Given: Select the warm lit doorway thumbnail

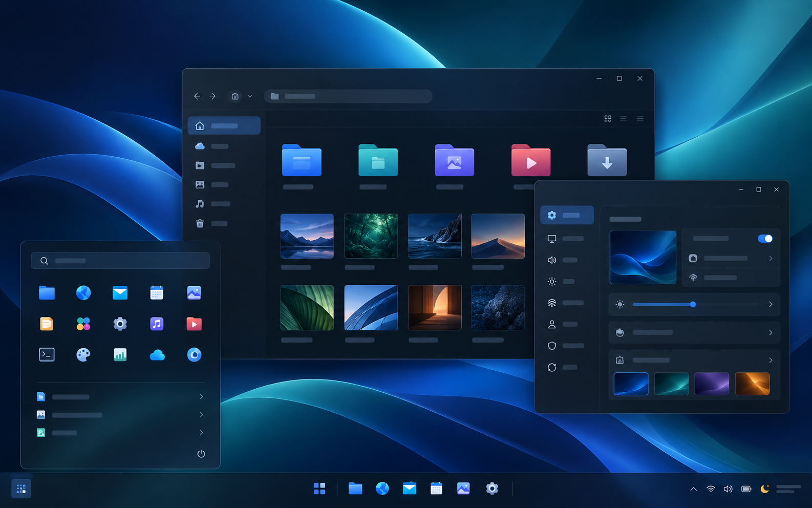Looking at the screenshot, I should click(x=435, y=308).
